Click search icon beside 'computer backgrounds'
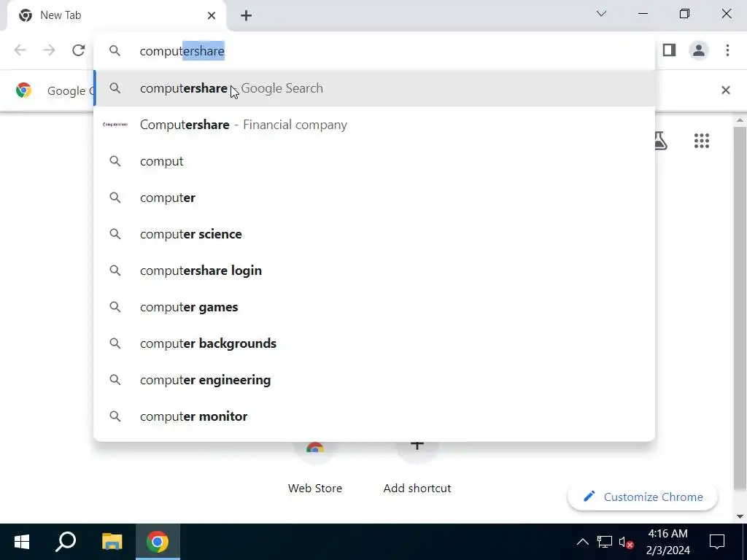The height and width of the screenshot is (560, 747). pos(115,343)
